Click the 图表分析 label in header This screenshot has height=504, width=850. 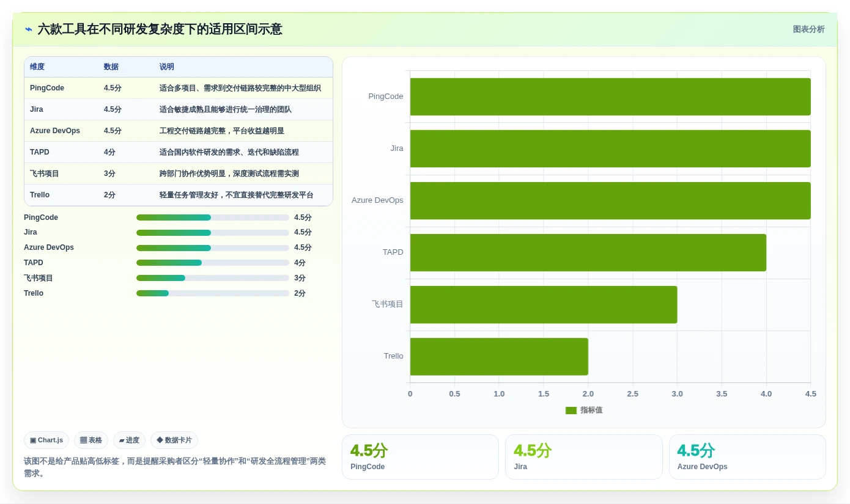coord(808,29)
